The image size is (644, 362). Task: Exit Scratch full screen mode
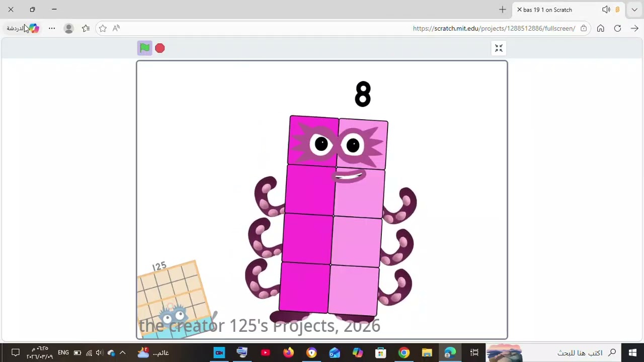[x=499, y=48]
